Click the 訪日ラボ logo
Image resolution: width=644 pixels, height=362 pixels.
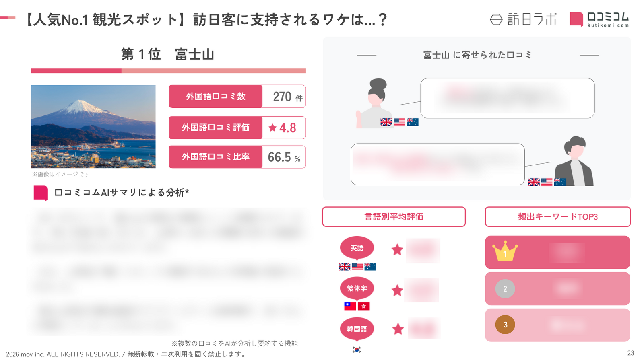tap(523, 19)
